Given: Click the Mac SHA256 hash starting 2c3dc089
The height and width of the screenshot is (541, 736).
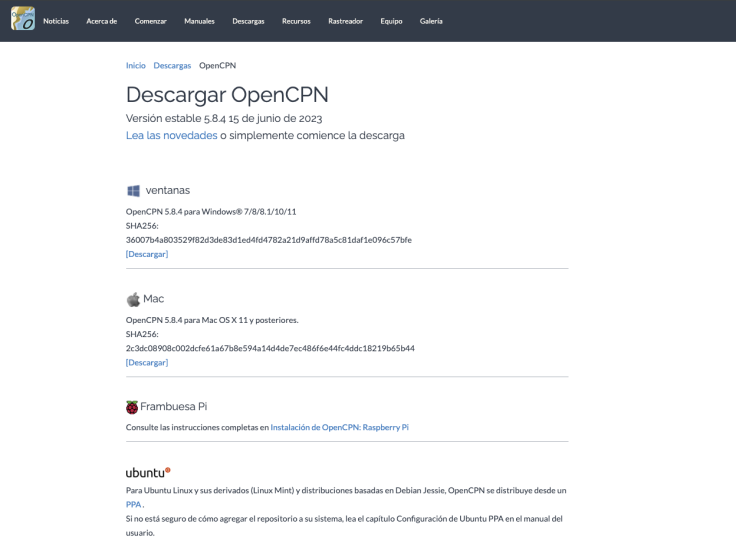Looking at the screenshot, I should point(270,348).
